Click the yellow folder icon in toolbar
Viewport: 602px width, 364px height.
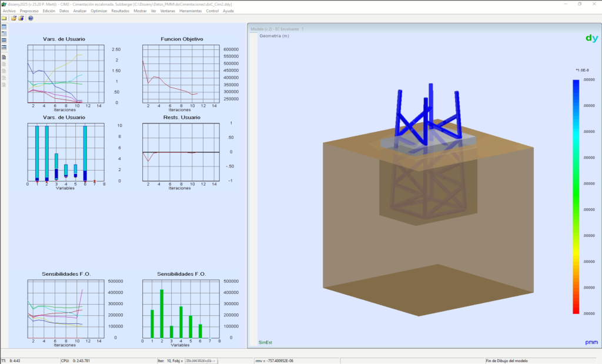(x=4, y=18)
